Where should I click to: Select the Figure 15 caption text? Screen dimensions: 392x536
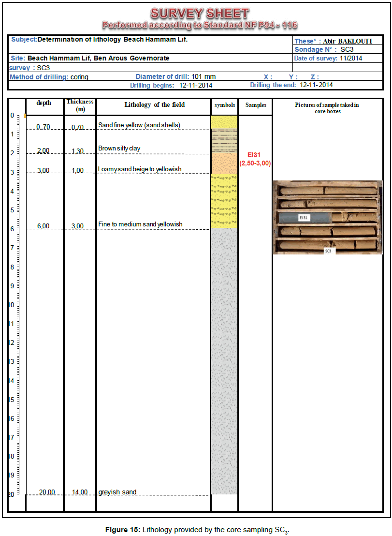coord(196,530)
